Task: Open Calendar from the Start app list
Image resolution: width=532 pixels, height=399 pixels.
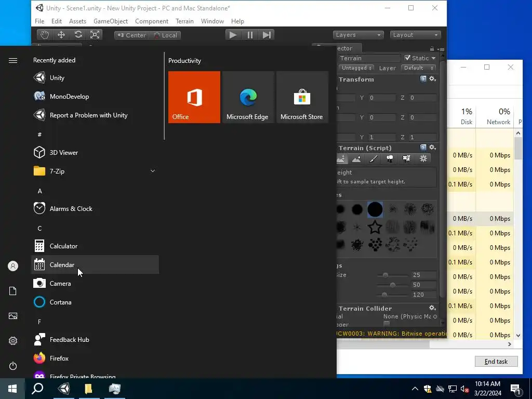Action: click(95, 264)
